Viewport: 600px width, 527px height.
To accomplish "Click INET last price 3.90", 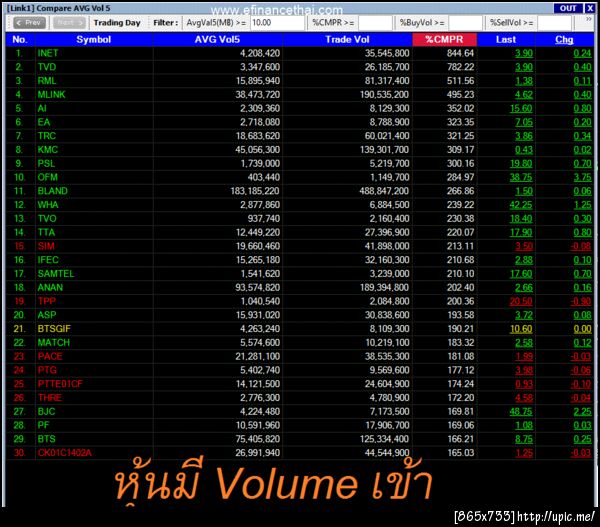I will coord(524,53).
